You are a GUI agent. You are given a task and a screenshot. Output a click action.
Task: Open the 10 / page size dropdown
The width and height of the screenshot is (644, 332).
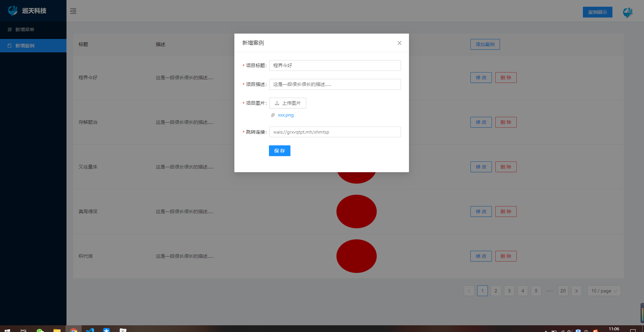(604, 291)
